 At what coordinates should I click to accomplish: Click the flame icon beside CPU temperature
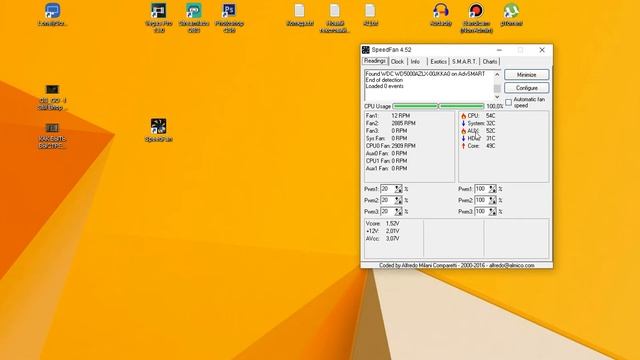pyautogui.click(x=463, y=116)
